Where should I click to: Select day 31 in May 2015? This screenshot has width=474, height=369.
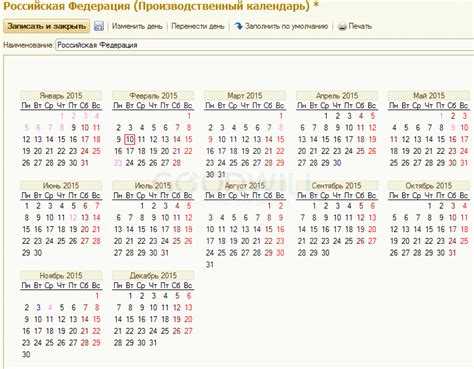[x=464, y=163]
